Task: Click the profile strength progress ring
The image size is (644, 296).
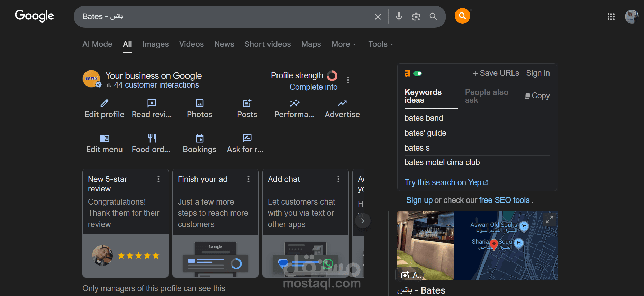Action: [332, 75]
